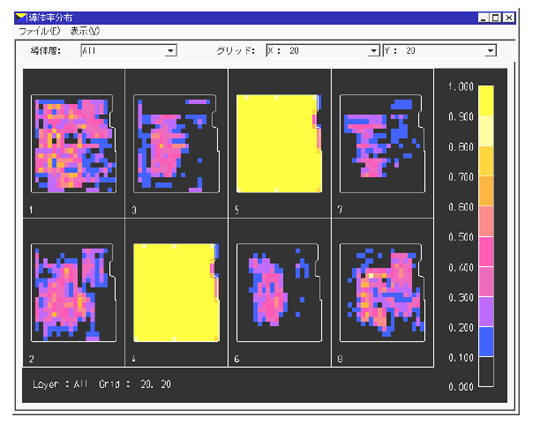
Task: Click the "Grid : 20, 20" status text
Action: [x=135, y=384]
